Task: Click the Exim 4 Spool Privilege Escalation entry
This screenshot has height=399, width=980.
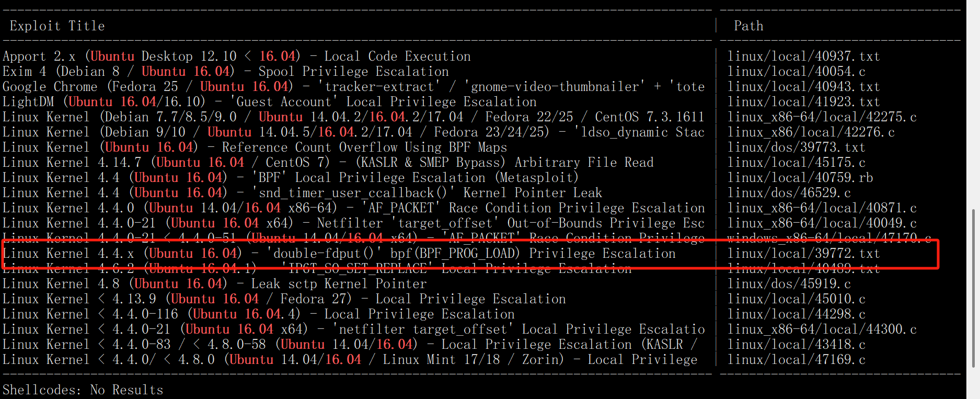Action: tap(225, 72)
